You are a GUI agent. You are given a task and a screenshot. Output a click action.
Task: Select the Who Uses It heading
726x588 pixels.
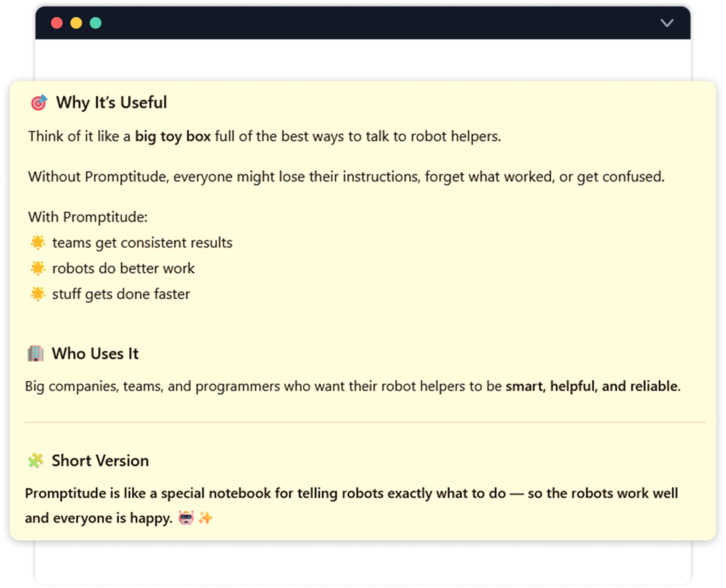click(95, 353)
